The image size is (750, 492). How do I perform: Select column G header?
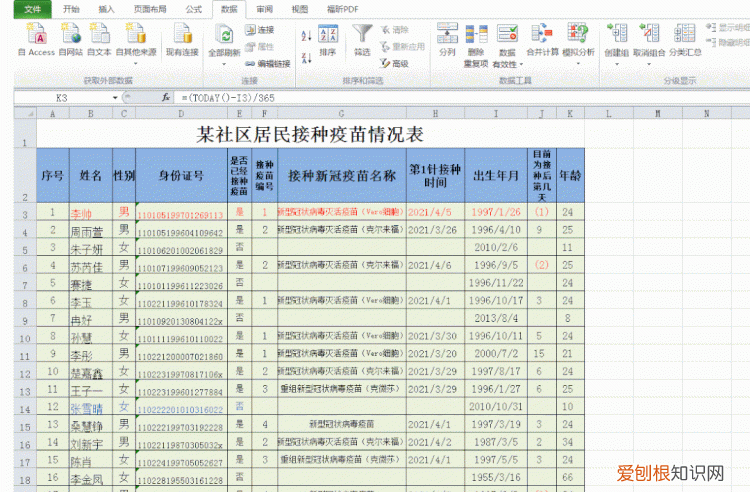click(342, 113)
